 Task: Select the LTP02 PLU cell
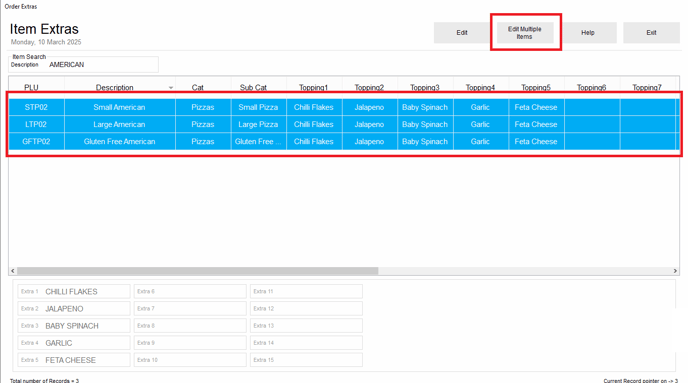[x=36, y=124]
